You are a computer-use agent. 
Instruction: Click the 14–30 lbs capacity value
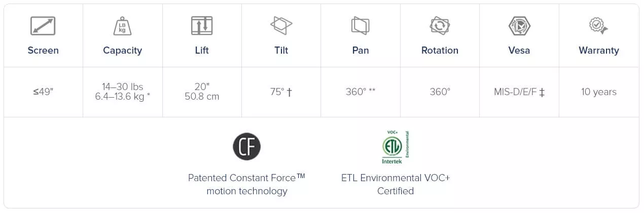[122, 87]
